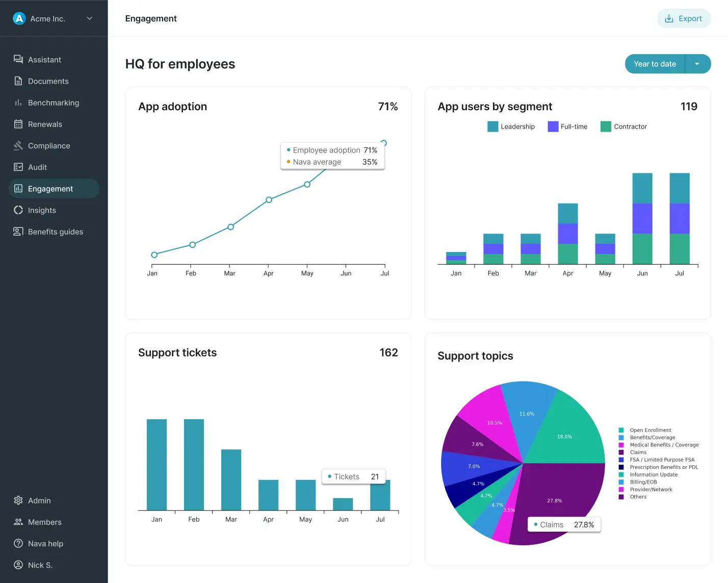Open Insights using the circular arrow icon
Image resolution: width=728 pixels, height=583 pixels.
click(18, 210)
